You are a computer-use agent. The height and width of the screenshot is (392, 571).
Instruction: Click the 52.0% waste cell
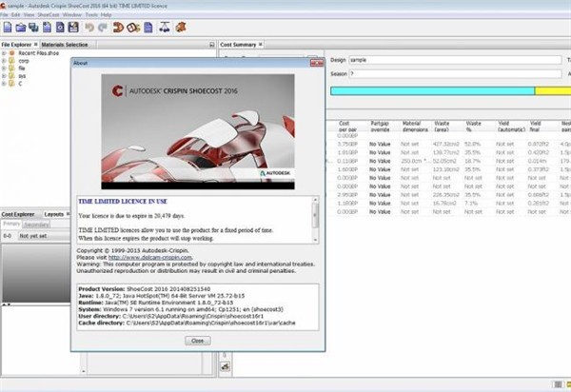[473, 144]
